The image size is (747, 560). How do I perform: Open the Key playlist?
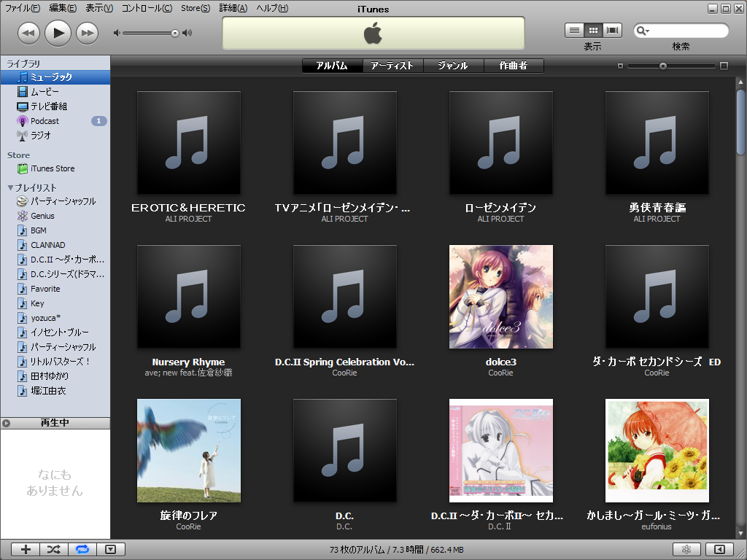coord(55,303)
